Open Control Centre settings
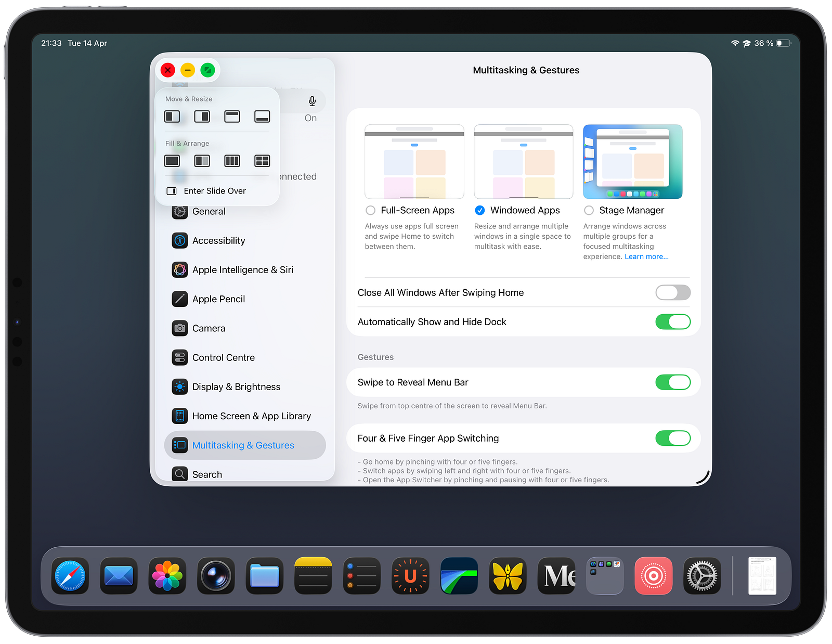 click(x=245, y=357)
